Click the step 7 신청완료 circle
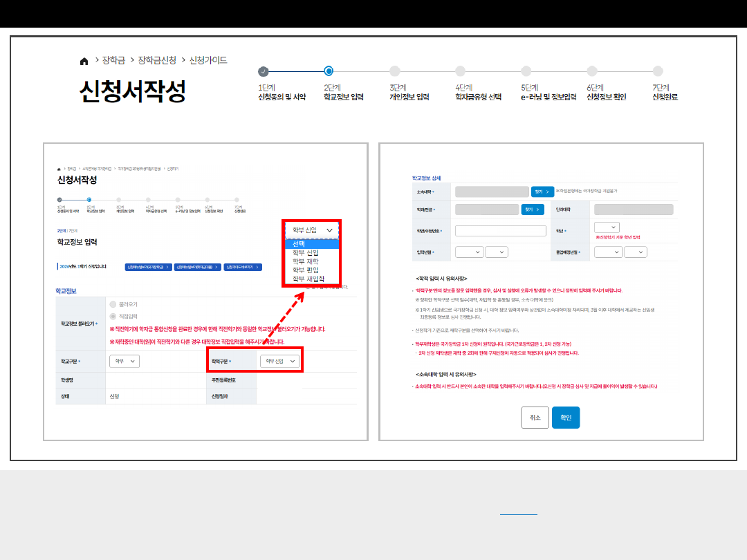 click(x=658, y=71)
